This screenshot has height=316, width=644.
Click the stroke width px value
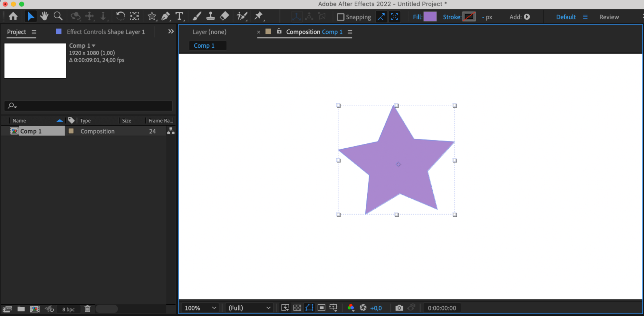487,17
